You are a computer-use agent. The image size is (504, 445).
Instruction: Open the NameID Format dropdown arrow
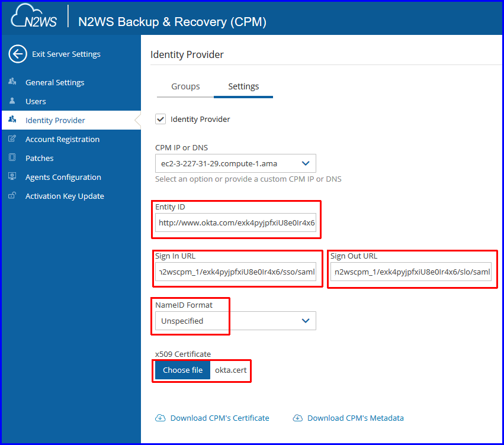coord(306,321)
